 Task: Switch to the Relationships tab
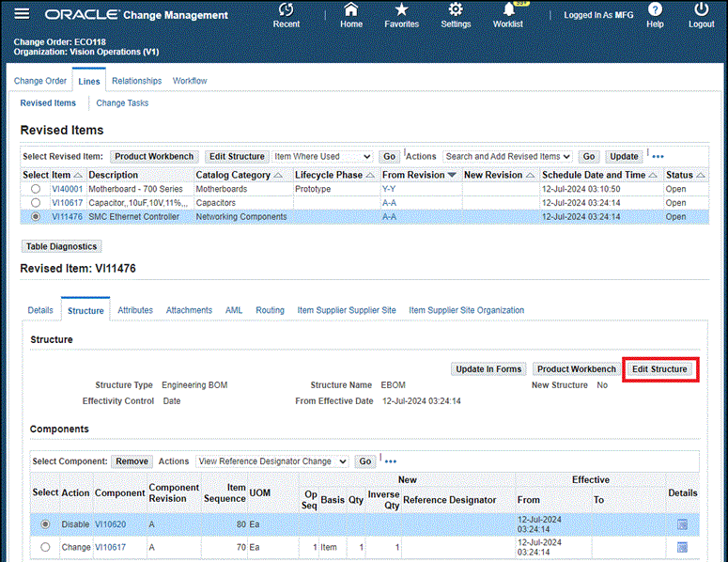[136, 81]
